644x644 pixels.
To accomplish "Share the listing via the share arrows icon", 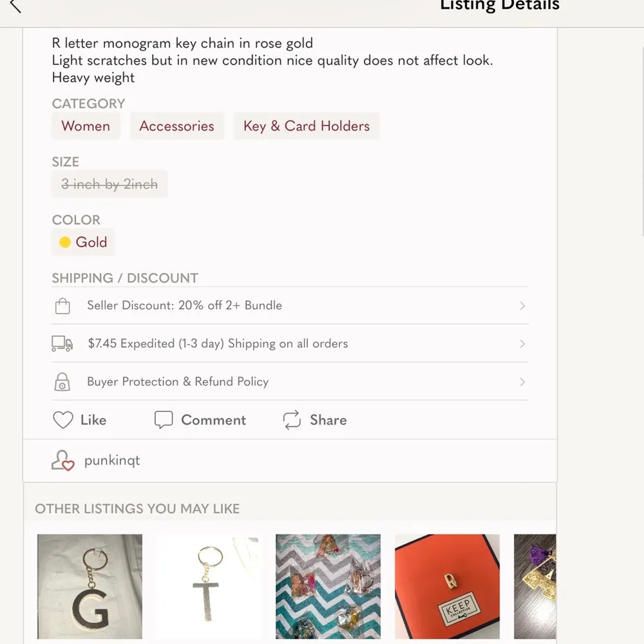I will [x=292, y=420].
